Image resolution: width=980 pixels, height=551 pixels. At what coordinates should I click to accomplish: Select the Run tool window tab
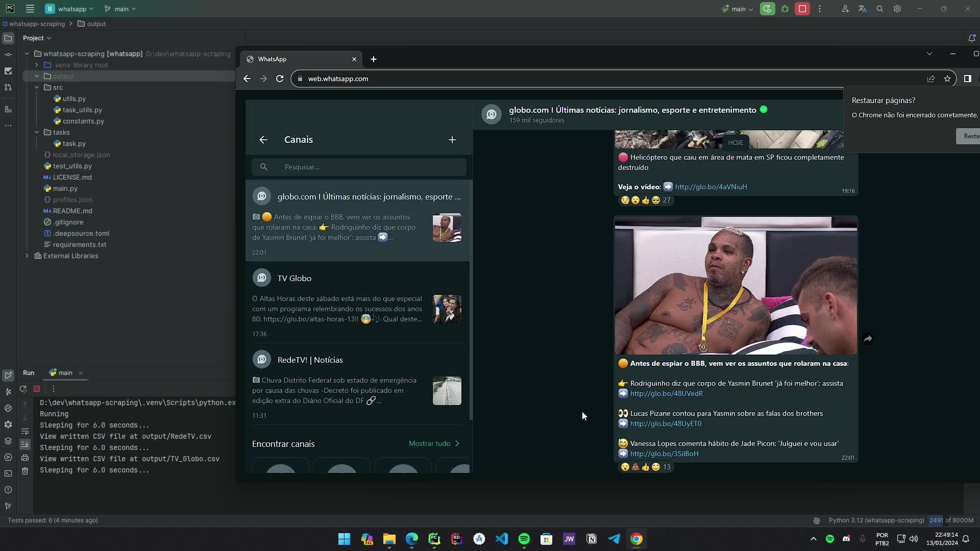[29, 373]
